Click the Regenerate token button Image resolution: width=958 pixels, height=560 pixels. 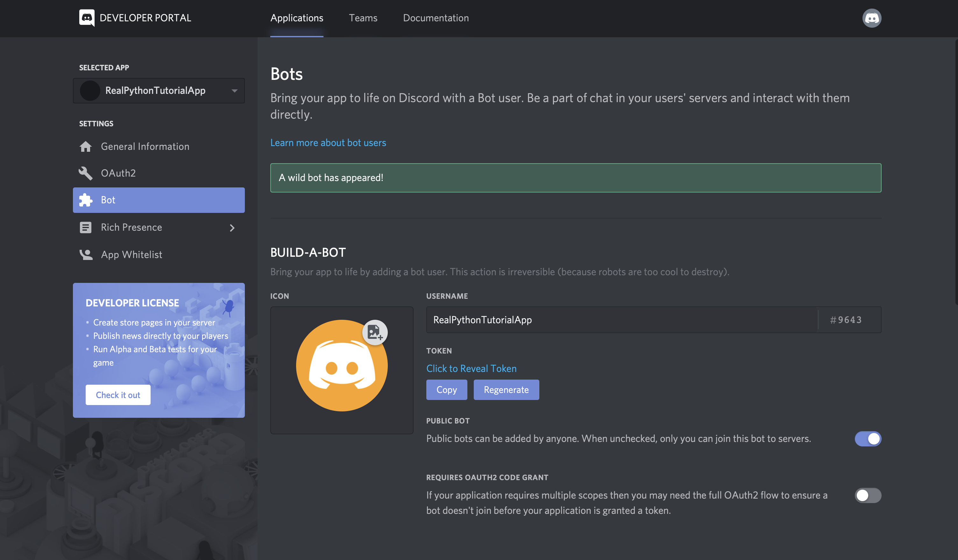pyautogui.click(x=506, y=390)
